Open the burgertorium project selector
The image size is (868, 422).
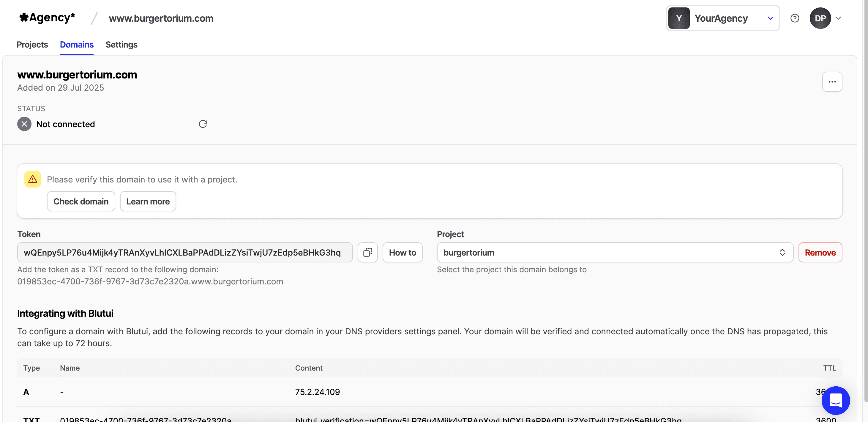coord(615,253)
